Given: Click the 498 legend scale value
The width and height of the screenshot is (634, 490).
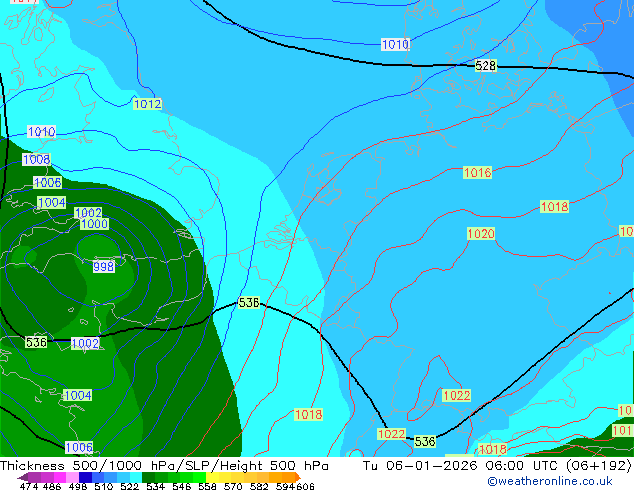Looking at the screenshot, I should (78, 486).
